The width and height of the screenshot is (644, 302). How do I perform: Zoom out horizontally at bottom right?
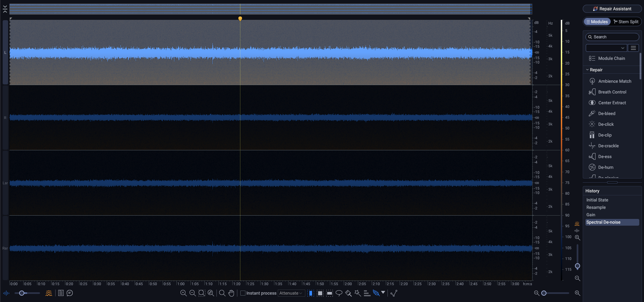coord(537,293)
